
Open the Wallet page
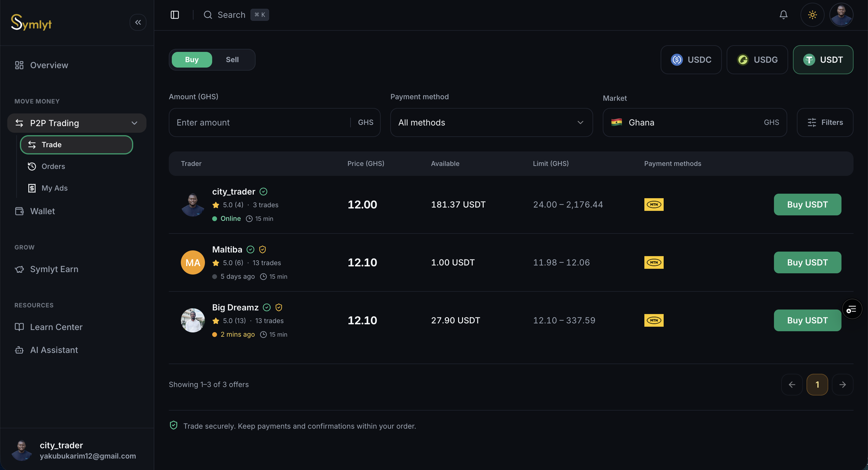[77, 211]
